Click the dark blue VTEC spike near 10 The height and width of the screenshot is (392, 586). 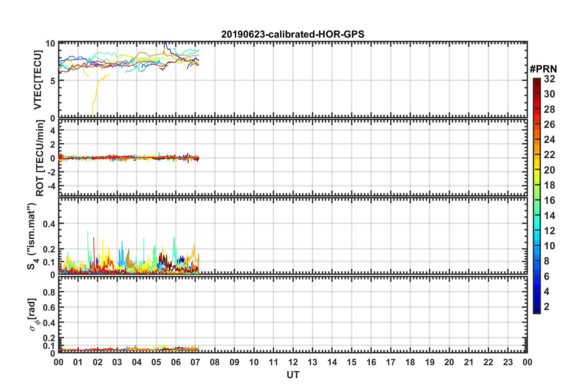[166, 46]
